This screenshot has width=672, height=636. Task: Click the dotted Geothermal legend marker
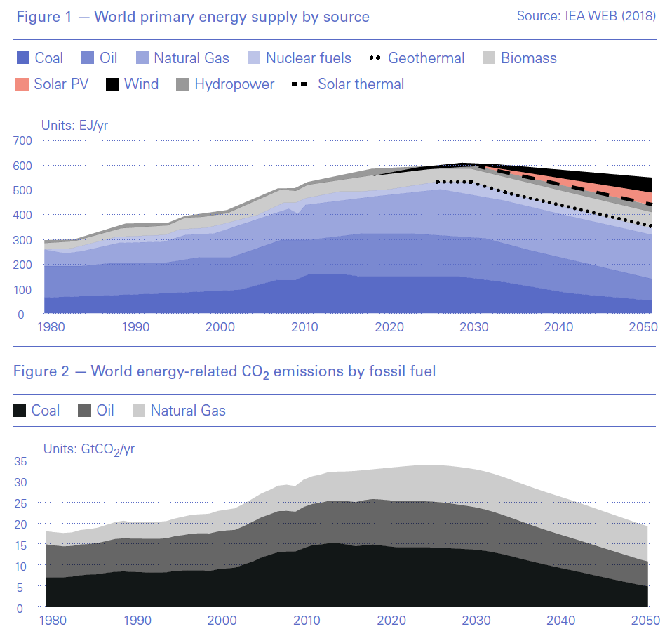pos(375,58)
